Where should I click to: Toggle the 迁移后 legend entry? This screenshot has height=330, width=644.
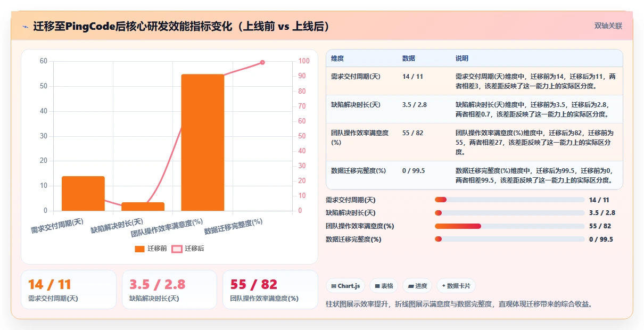(187, 249)
